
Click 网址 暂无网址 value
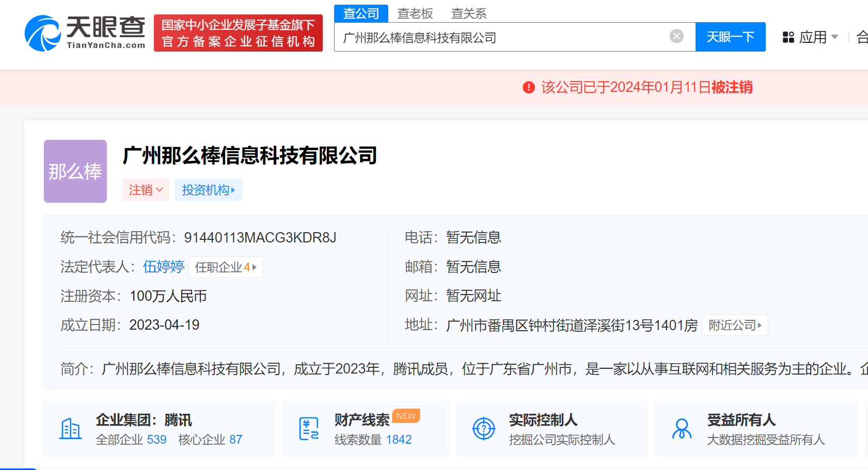[x=474, y=296]
